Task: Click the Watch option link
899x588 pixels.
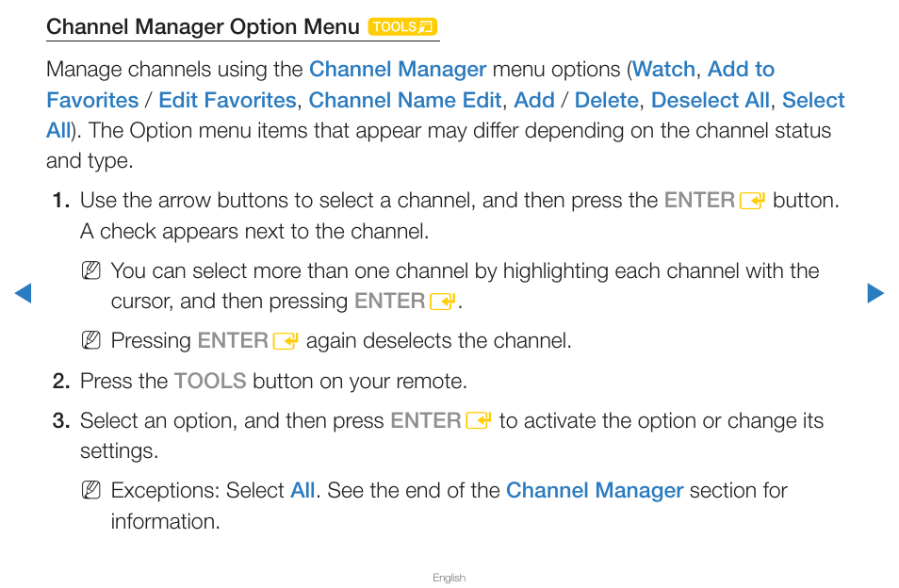Action: [663, 70]
